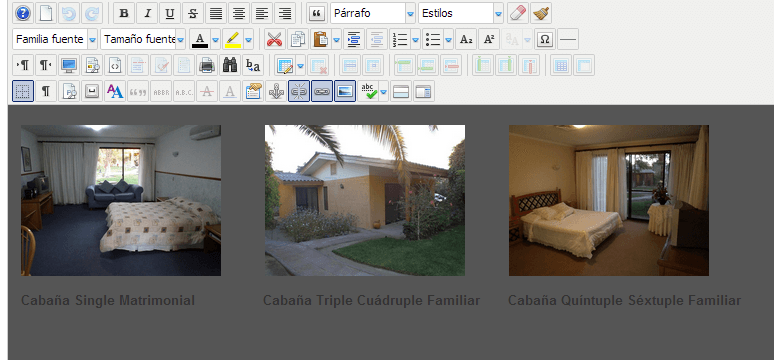Toggle Bold formatting
774x360 pixels.
(123, 13)
